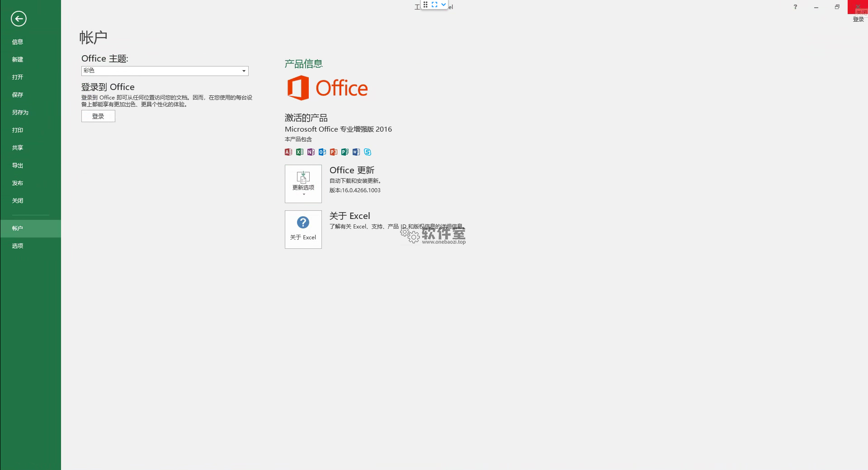Click the 产品信息 heading
The width and height of the screenshot is (868, 470).
[x=303, y=64]
